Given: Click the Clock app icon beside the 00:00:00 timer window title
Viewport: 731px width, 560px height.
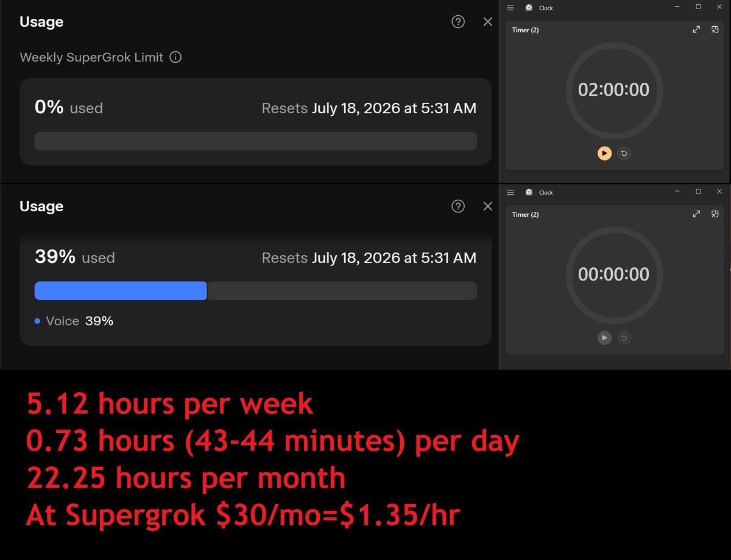Looking at the screenshot, I should coord(529,192).
